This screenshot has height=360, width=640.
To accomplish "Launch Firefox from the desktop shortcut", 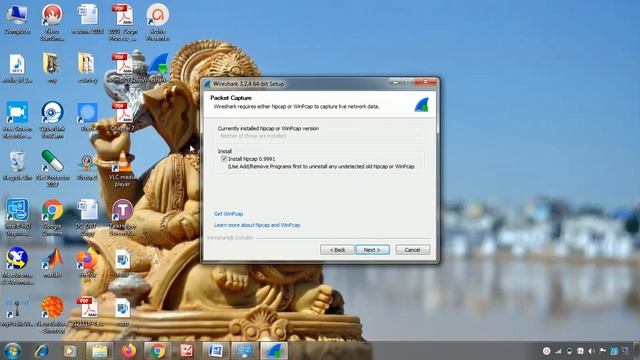I will click(87, 263).
